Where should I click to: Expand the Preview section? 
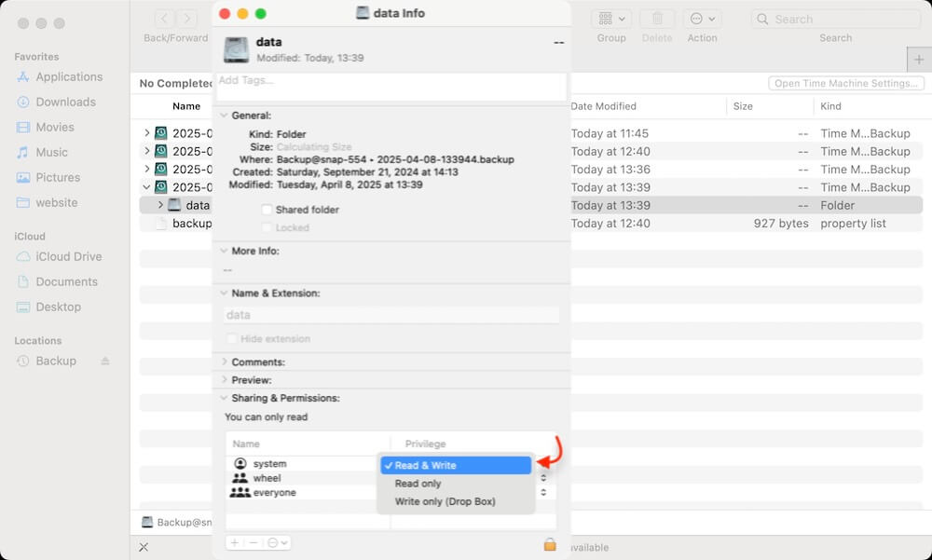pos(223,379)
